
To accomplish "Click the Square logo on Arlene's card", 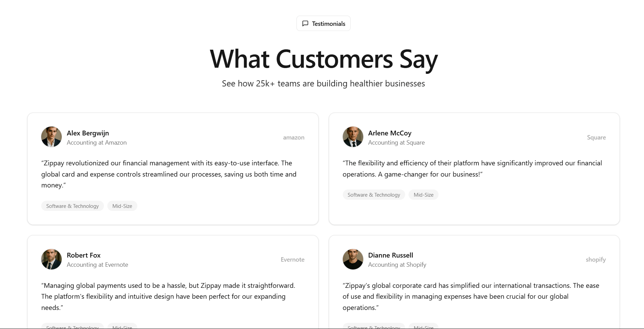I will point(596,137).
